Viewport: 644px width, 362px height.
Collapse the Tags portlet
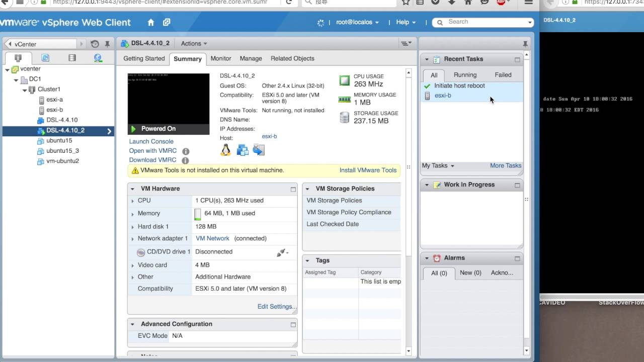307,260
